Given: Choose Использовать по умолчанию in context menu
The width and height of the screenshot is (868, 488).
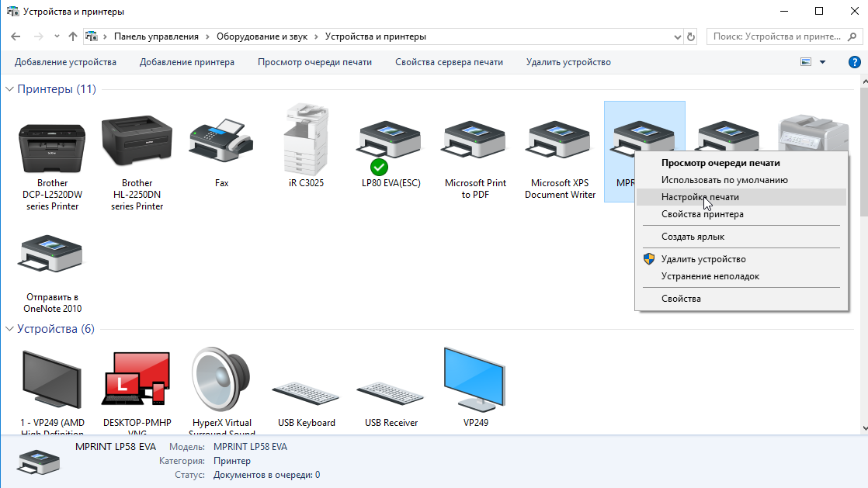Looking at the screenshot, I should (x=741, y=180).
